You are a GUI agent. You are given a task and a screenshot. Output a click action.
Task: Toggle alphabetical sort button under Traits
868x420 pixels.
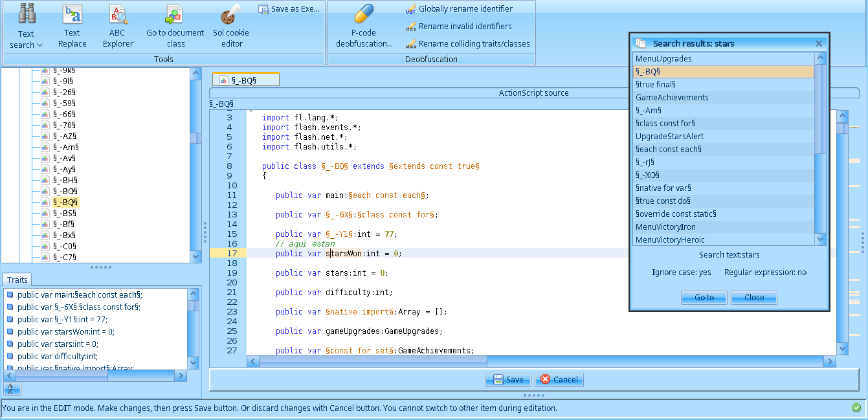[x=12, y=388]
